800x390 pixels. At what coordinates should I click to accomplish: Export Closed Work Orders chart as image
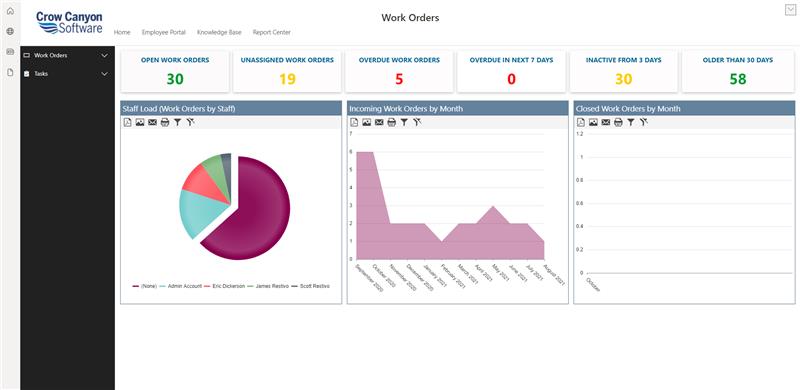pyautogui.click(x=593, y=123)
